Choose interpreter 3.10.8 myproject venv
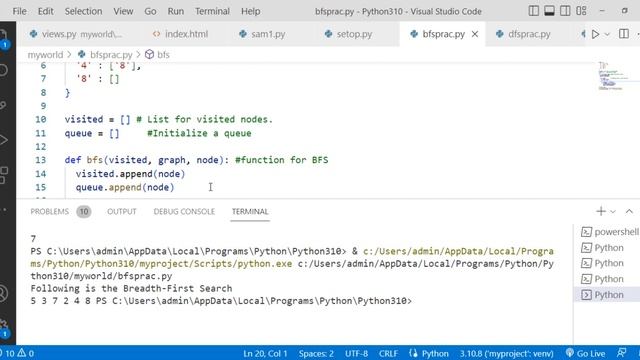 click(507, 353)
